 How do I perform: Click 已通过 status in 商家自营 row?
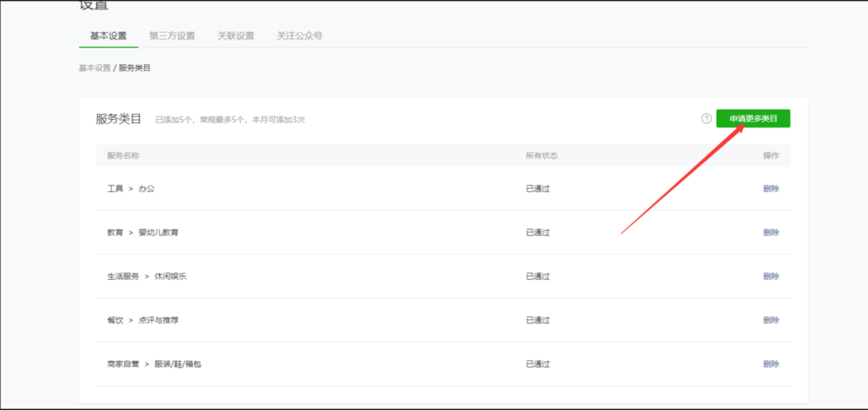point(538,364)
